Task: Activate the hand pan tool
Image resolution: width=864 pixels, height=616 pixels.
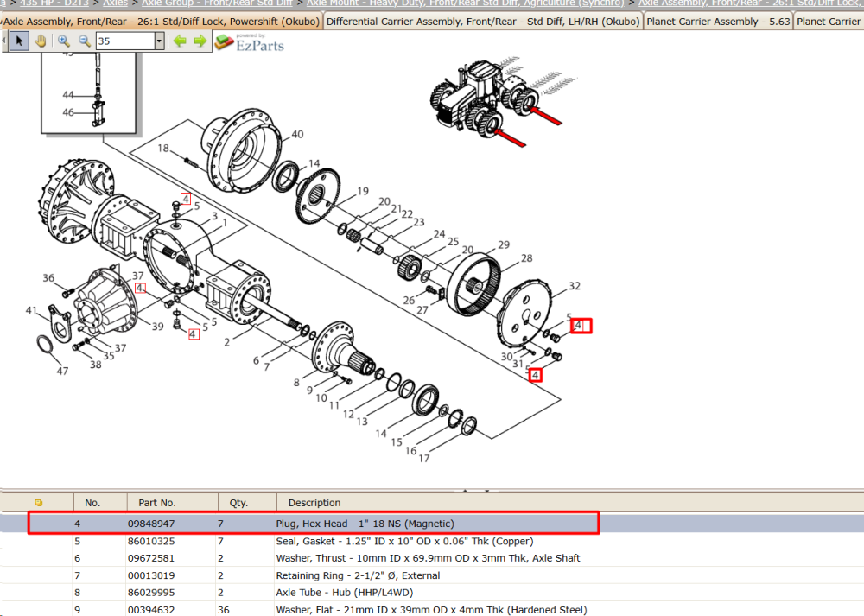Action: click(x=41, y=41)
